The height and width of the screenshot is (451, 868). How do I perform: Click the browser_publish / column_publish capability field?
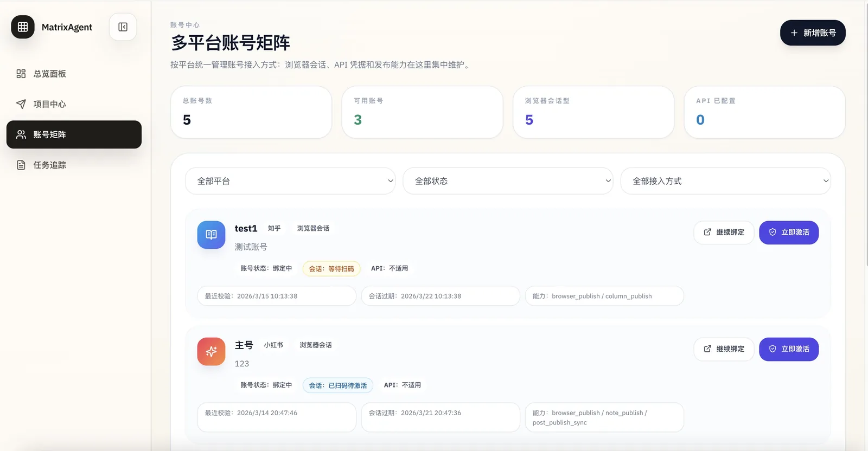tap(604, 296)
